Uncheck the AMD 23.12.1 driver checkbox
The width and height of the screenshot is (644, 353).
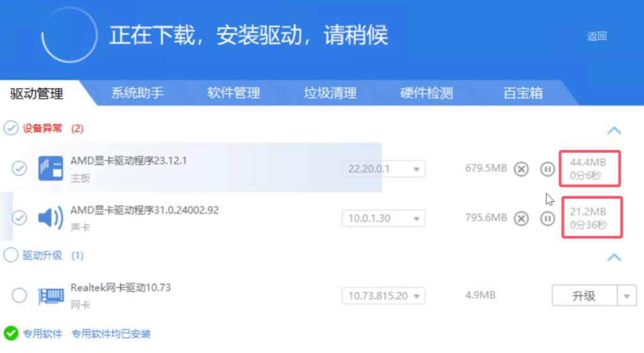[19, 168]
